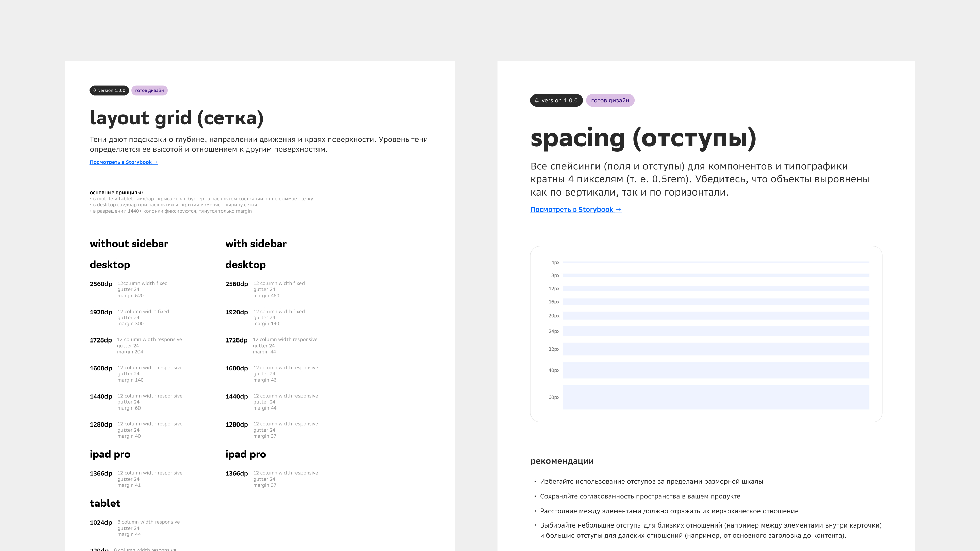Click the version 1.0.0 badge on spacing page
The height and width of the screenshot is (551, 980).
556,100
